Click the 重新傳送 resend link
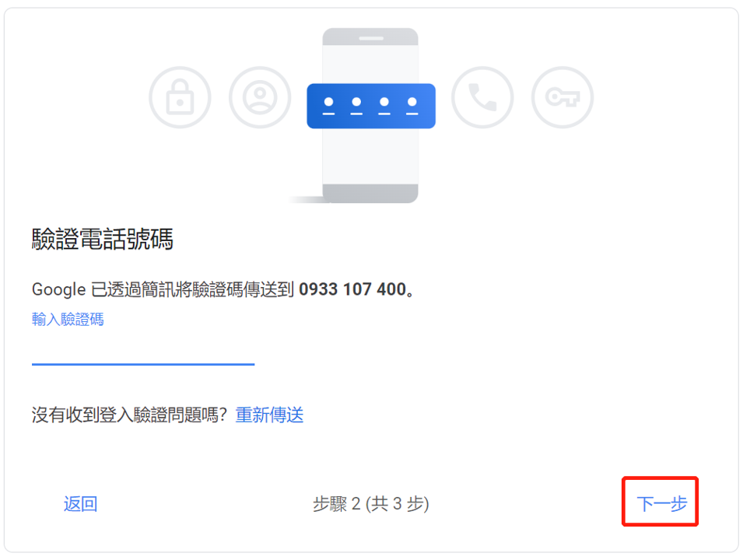The width and height of the screenshot is (750, 560). 269,415
